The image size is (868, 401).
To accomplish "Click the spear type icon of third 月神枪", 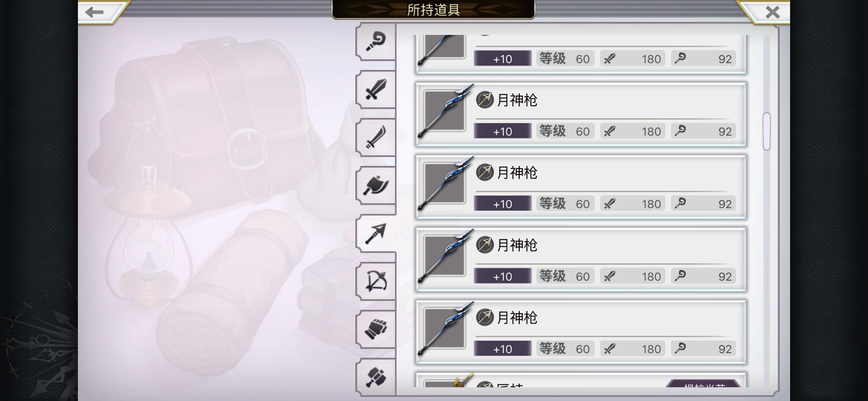I will click(x=485, y=245).
